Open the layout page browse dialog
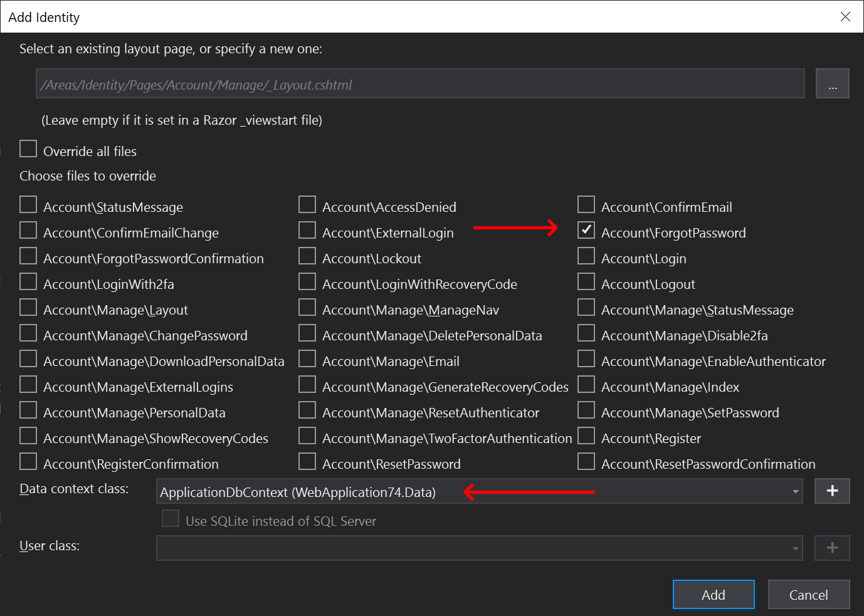 [832, 83]
